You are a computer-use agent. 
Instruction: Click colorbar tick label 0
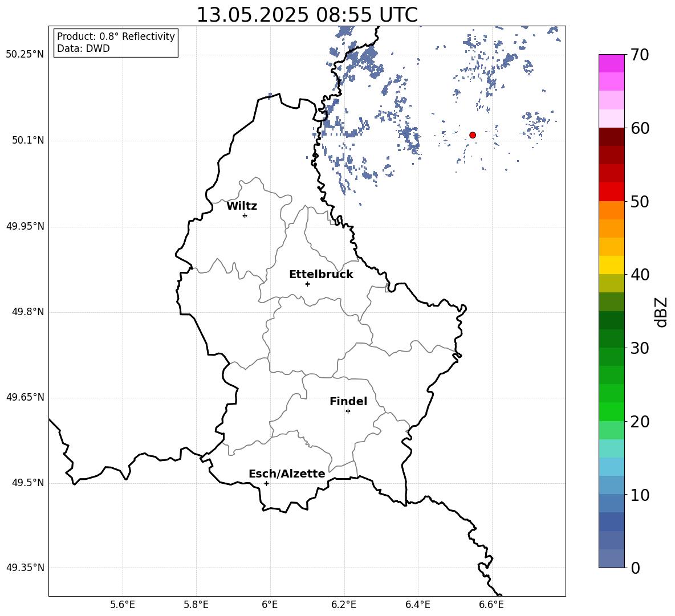pos(635,568)
